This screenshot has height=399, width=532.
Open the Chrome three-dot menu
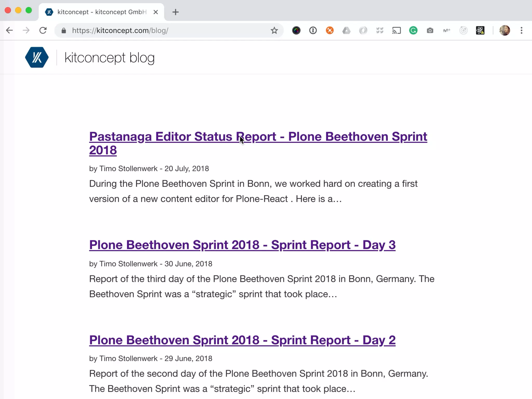click(521, 31)
